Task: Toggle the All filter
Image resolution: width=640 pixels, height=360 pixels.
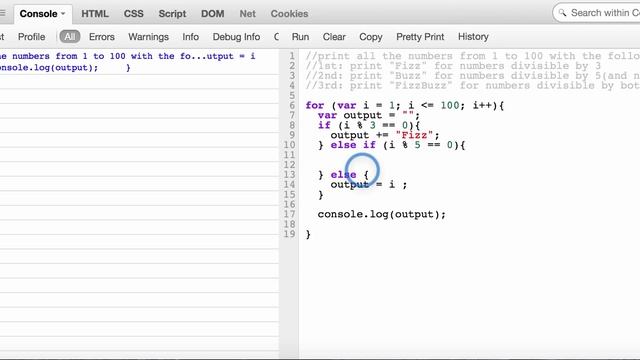Action: tap(70, 37)
